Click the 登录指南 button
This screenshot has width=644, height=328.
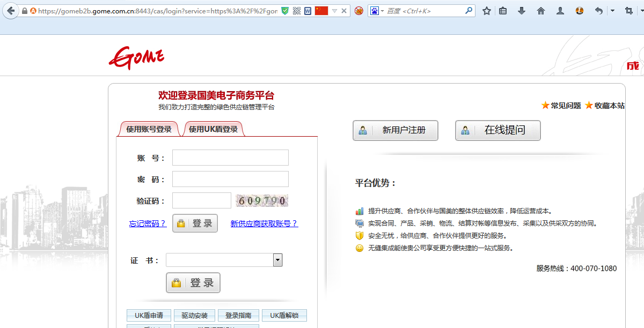[238, 315]
